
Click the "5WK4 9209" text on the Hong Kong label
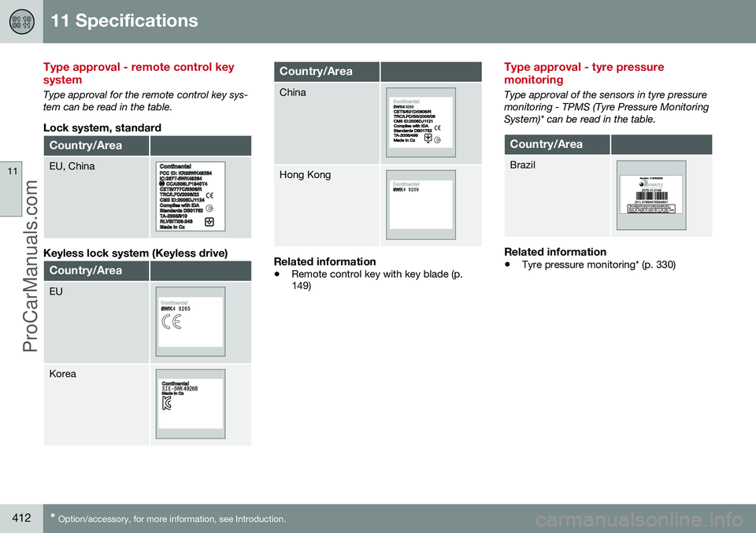tap(406, 190)
